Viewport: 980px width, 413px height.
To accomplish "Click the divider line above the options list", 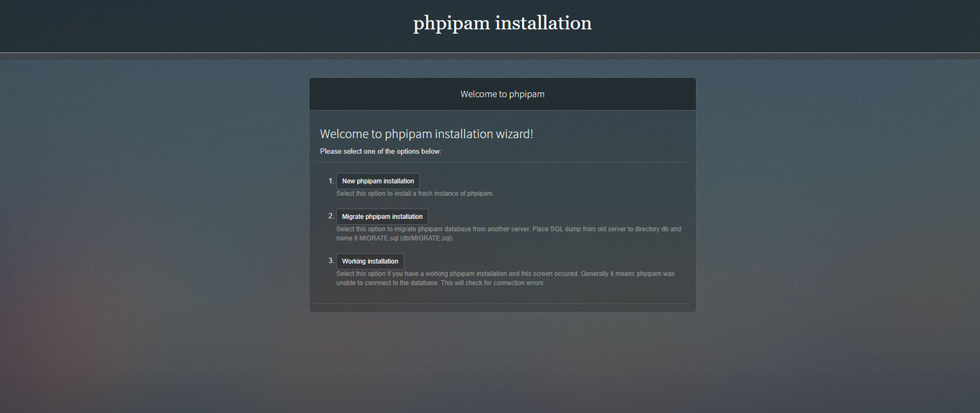I will pyautogui.click(x=502, y=162).
